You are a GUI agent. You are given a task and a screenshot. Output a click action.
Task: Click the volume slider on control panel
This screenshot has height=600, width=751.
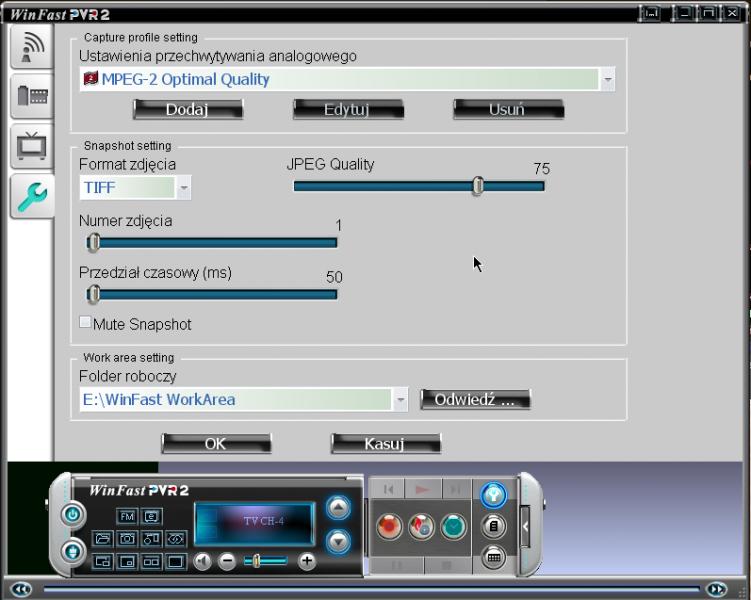point(265,561)
